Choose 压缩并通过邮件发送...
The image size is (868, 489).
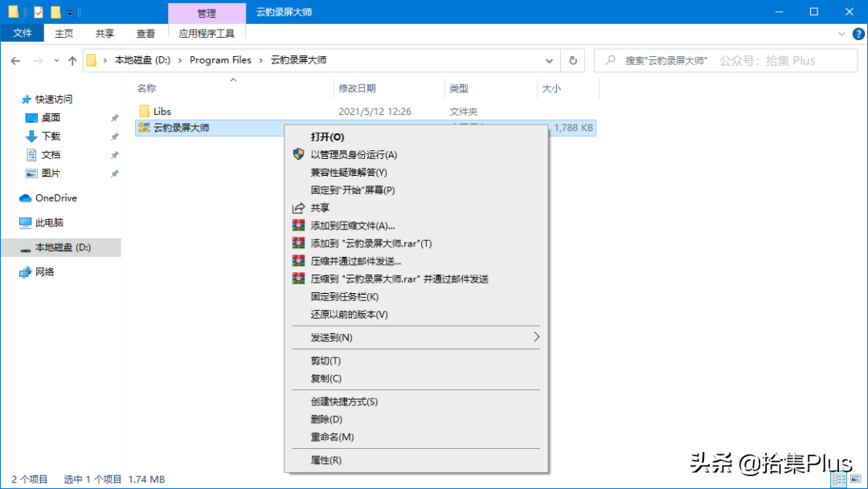pos(416,261)
